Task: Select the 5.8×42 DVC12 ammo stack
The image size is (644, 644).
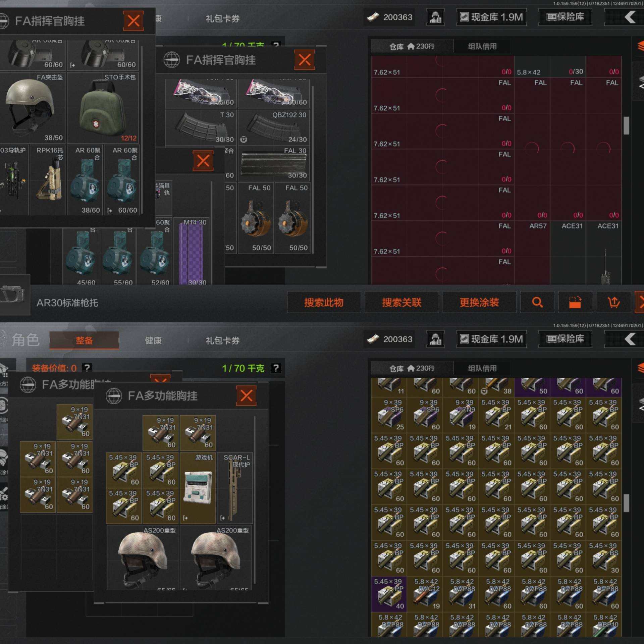Action: pos(425,594)
